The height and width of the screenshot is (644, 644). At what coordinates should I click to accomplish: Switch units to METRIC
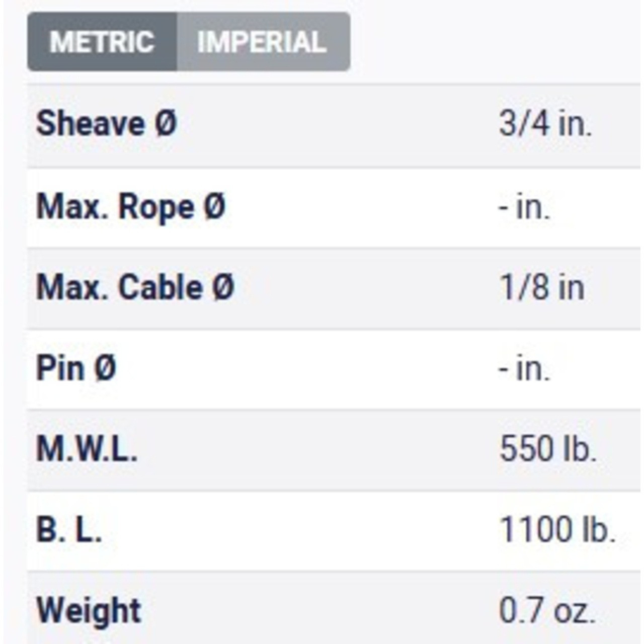[x=102, y=42]
